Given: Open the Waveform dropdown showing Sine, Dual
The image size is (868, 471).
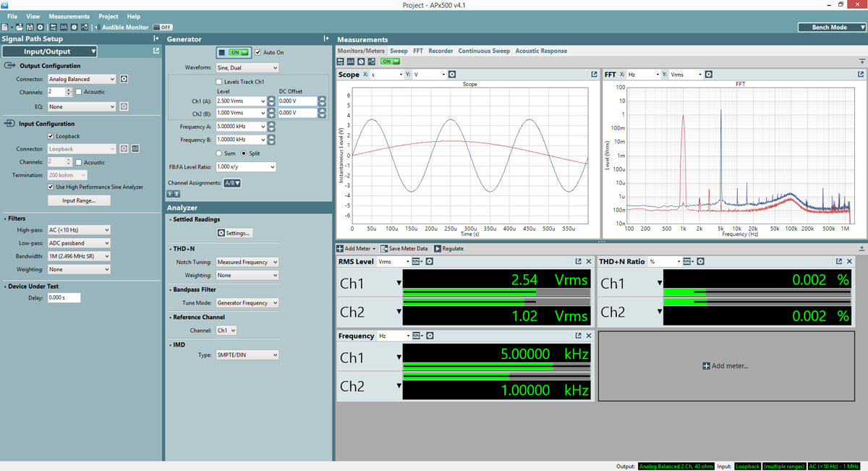Looking at the screenshot, I should point(247,67).
